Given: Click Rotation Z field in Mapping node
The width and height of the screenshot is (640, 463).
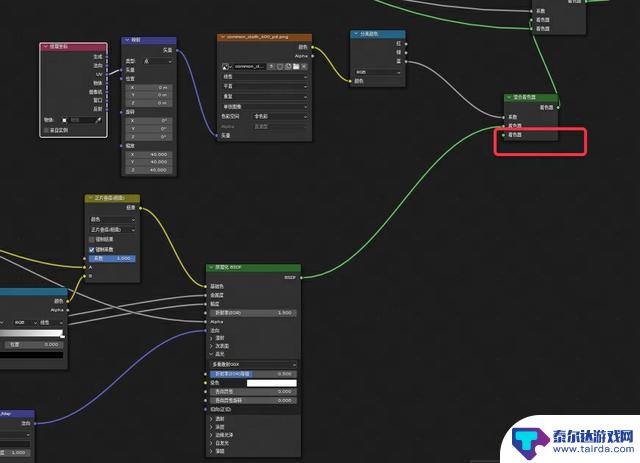Looking at the screenshot, I should [x=149, y=137].
